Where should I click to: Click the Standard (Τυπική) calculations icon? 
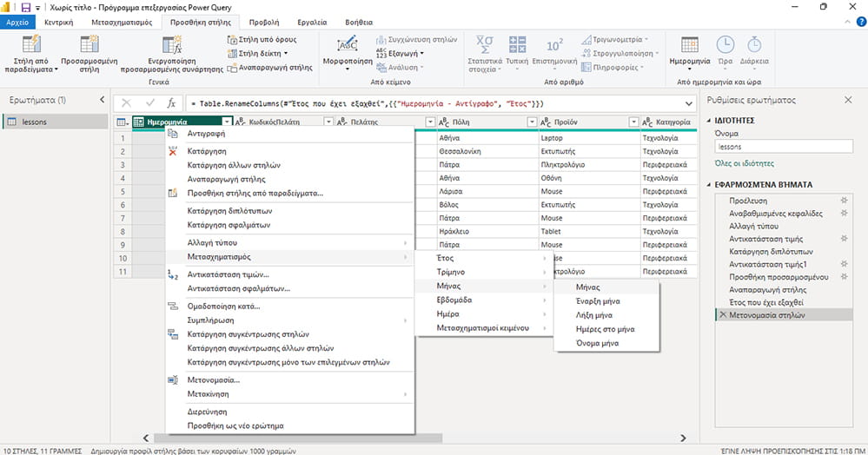pos(517,44)
